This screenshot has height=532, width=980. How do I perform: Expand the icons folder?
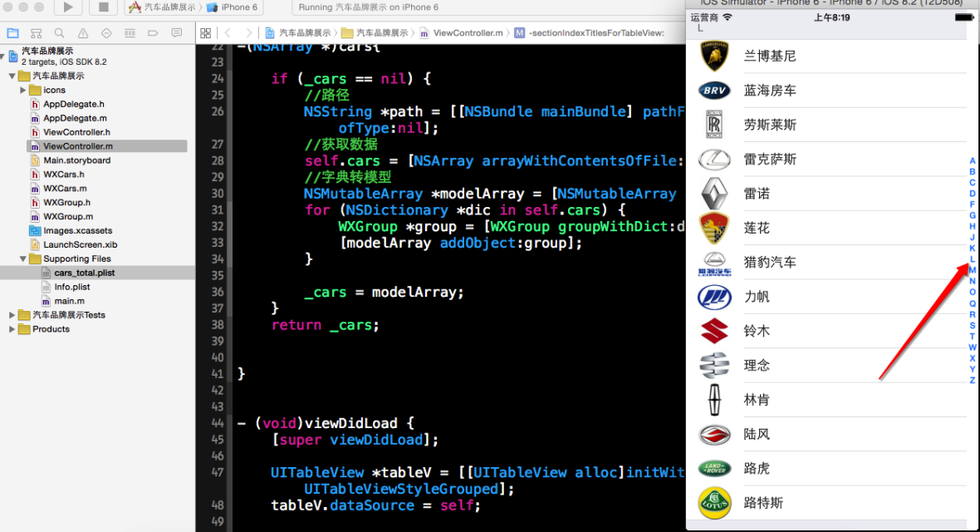coord(23,90)
